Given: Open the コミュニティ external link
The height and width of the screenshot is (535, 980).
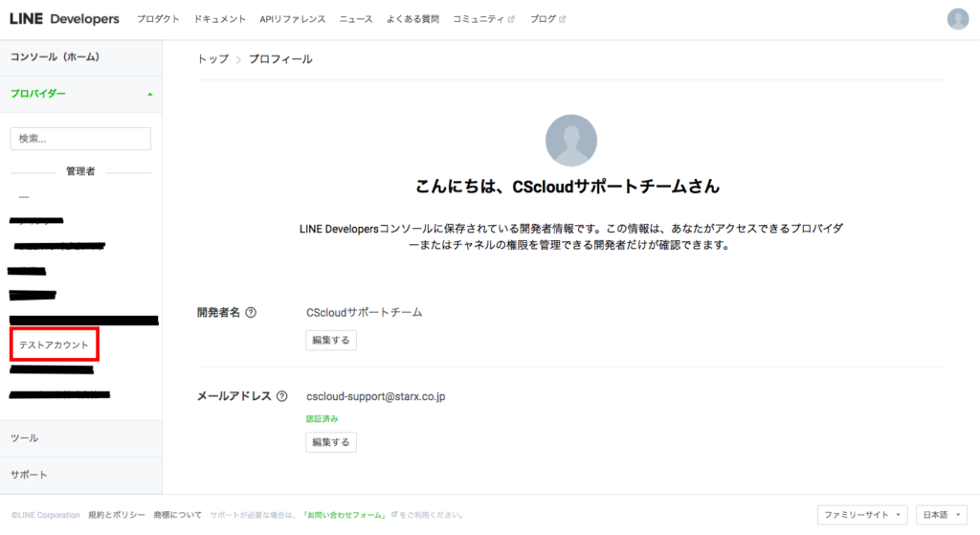Looking at the screenshot, I should click(482, 19).
